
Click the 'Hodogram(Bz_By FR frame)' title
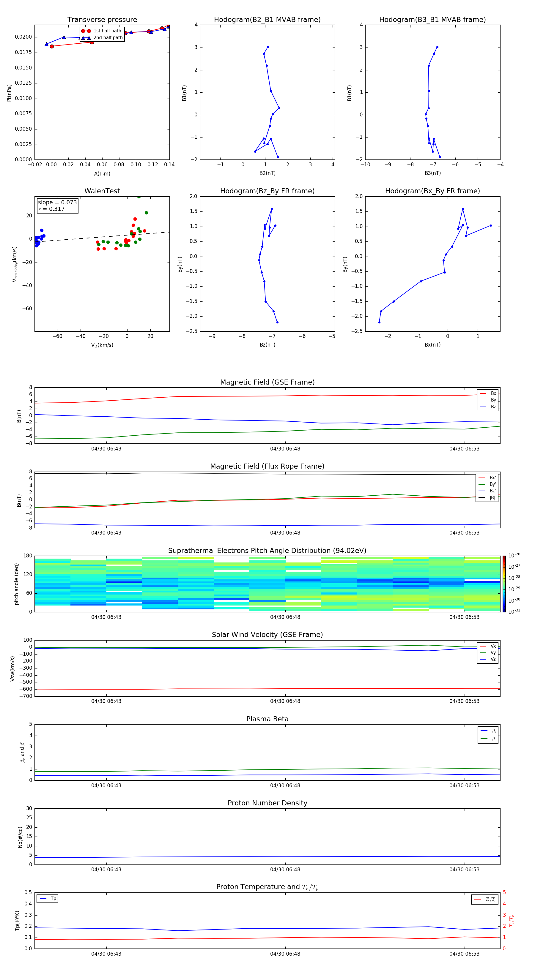click(x=267, y=191)
